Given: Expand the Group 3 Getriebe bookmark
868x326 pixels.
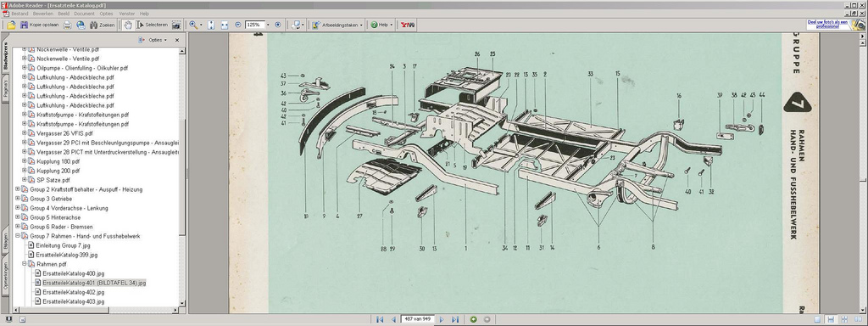Looking at the screenshot, I should coord(18,199).
